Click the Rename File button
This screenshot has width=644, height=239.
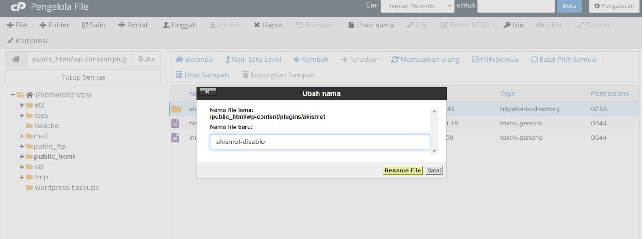pos(403,170)
